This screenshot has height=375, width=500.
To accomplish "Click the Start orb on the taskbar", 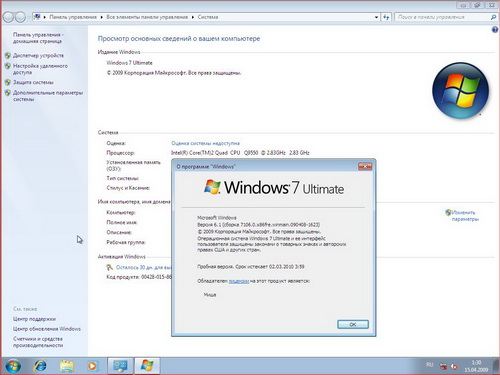I will (13, 366).
